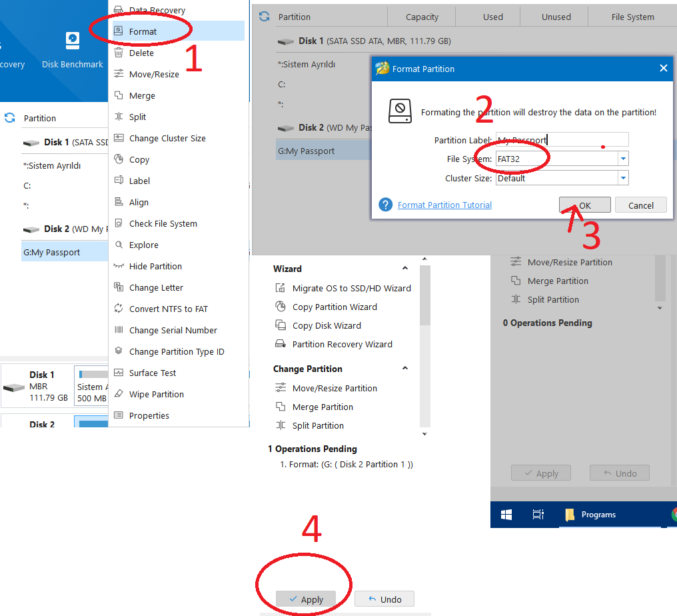677x616 pixels.
Task: Click the Wipe Partition eraser icon
Action: tap(119, 393)
